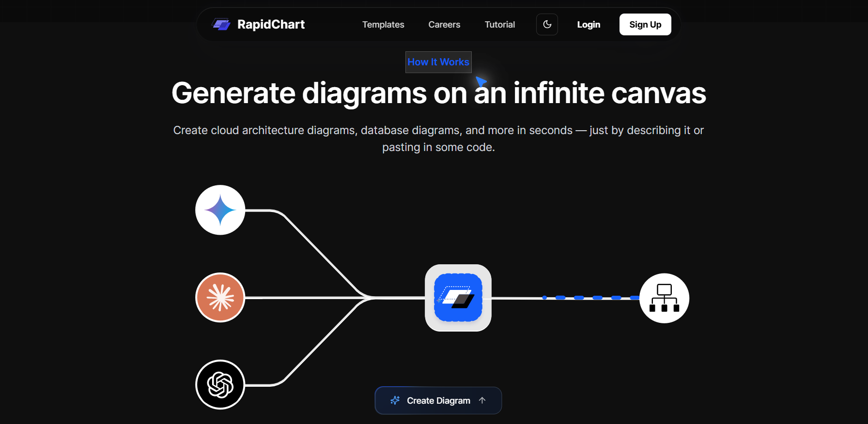Click the 'Create cloud architecture diagrams' description text
The height and width of the screenshot is (424, 868).
pyautogui.click(x=439, y=138)
